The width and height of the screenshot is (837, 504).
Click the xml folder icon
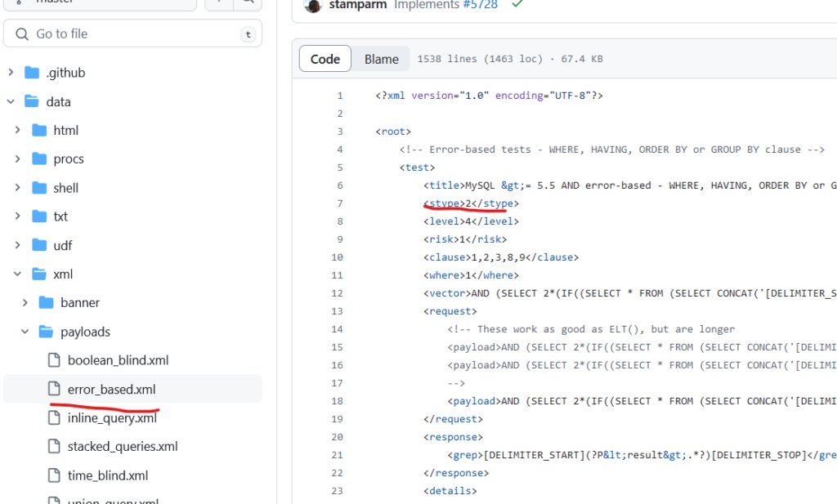[39, 274]
